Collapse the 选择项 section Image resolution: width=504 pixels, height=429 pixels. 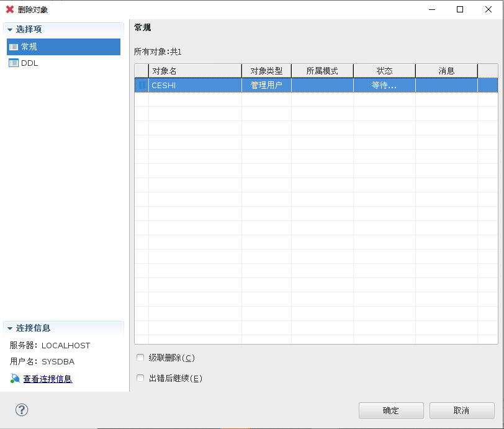pos(10,30)
